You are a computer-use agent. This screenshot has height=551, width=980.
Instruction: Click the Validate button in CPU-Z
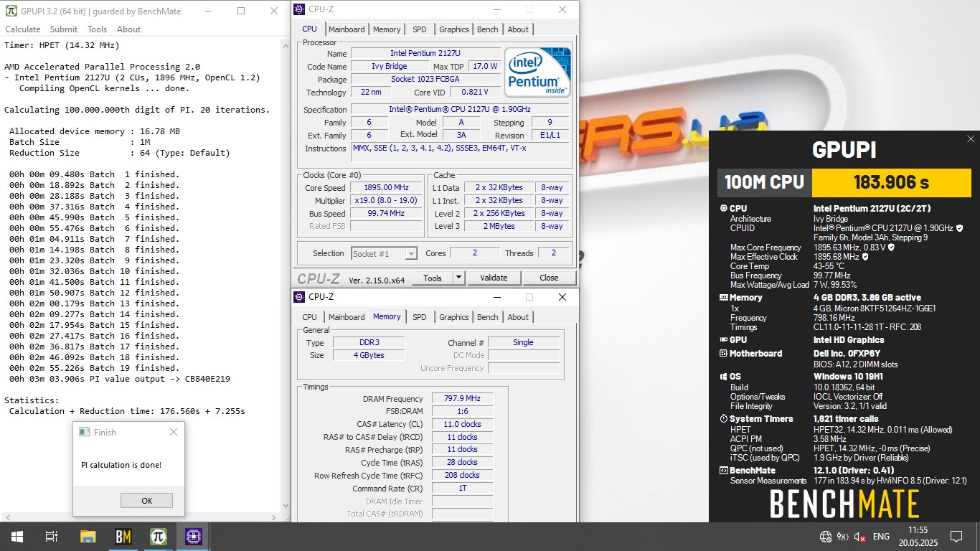tap(494, 278)
